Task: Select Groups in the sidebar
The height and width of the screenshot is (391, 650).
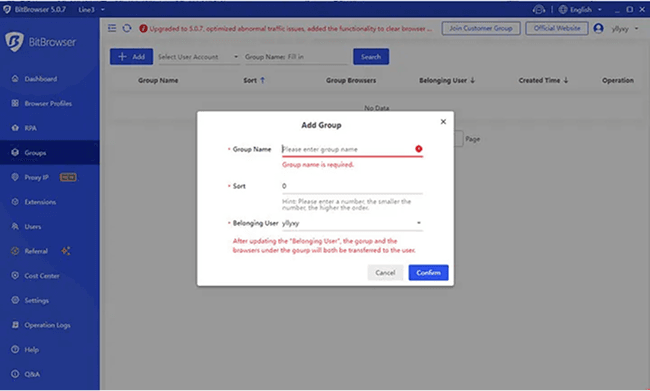Action: point(50,153)
